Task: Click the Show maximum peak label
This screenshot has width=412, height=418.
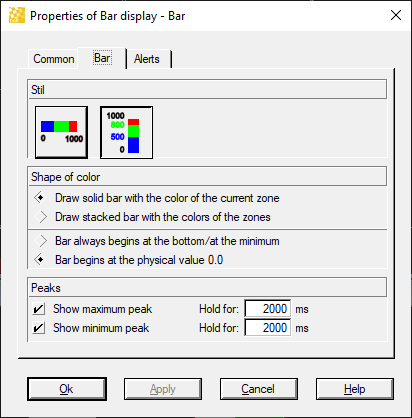Action: (x=103, y=309)
